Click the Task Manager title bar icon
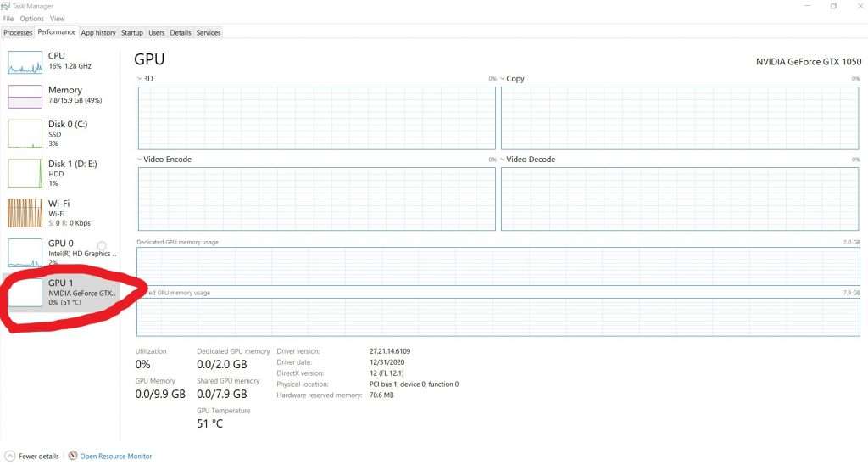 tap(5, 6)
